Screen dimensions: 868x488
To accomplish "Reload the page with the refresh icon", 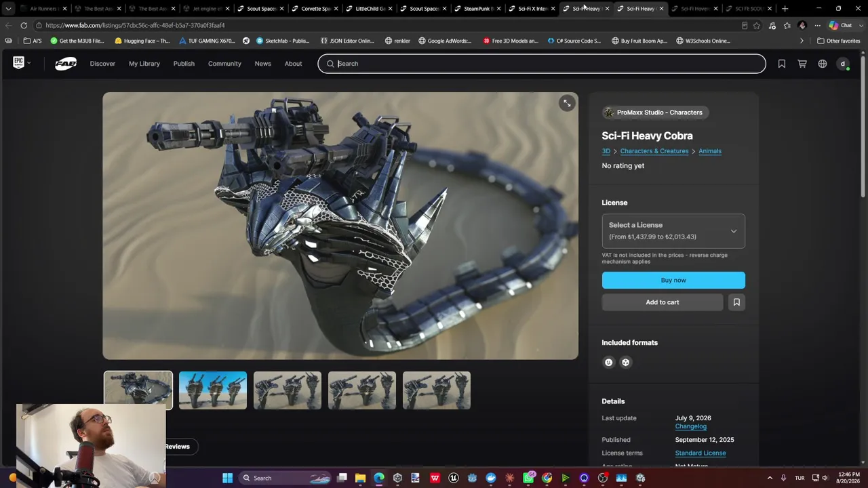I will pos(24,25).
